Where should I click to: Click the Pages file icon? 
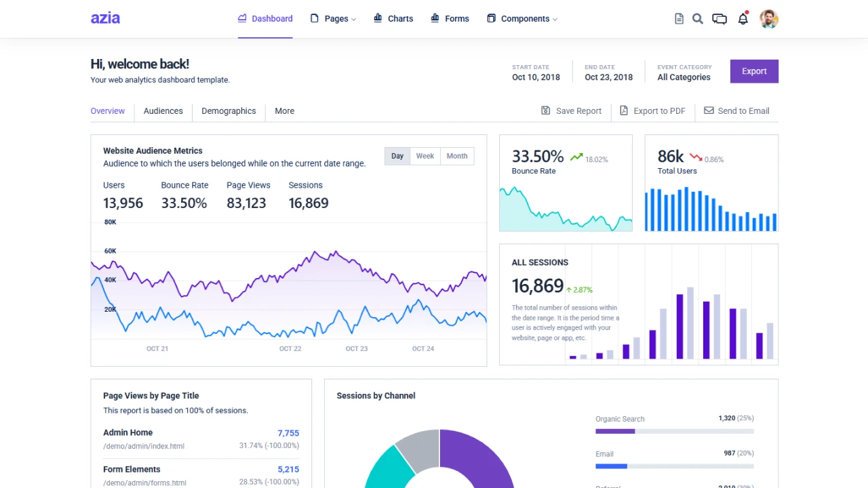pos(315,18)
